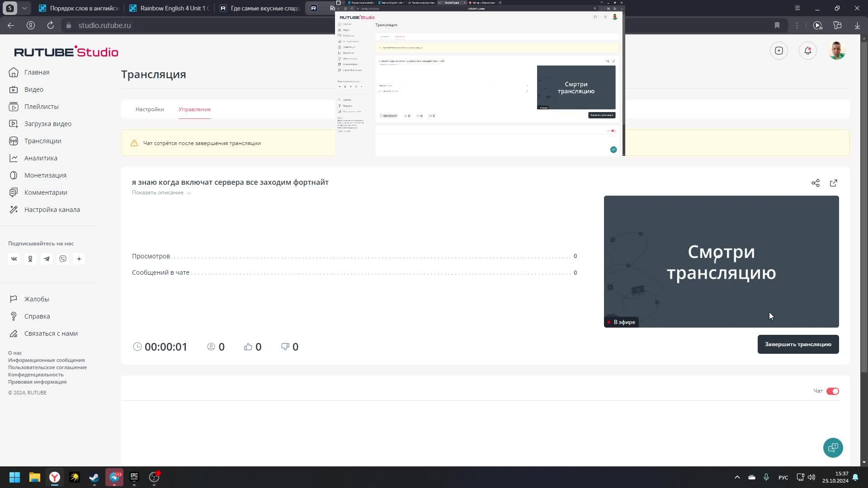The image size is (868, 488).
Task: Open browser downloads
Action: pyautogui.click(x=857, y=25)
